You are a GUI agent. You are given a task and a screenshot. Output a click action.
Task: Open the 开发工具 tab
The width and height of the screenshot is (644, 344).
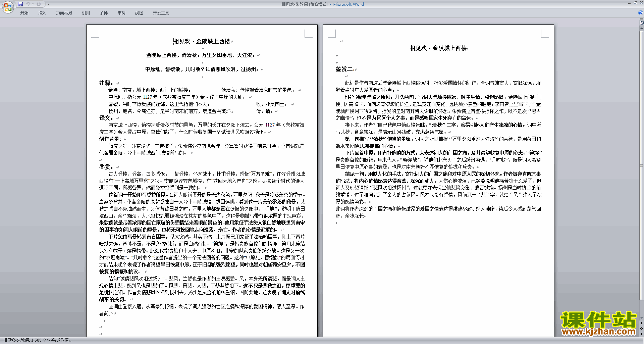[161, 13]
